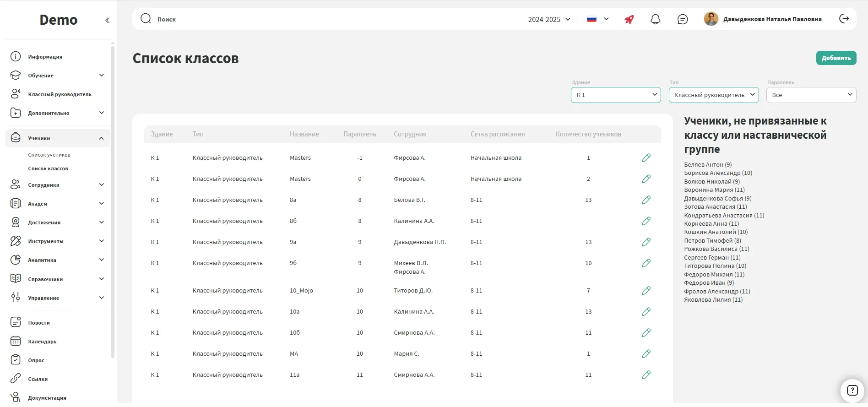Open the chat messages icon
This screenshot has height=407, width=868.
(x=682, y=19)
